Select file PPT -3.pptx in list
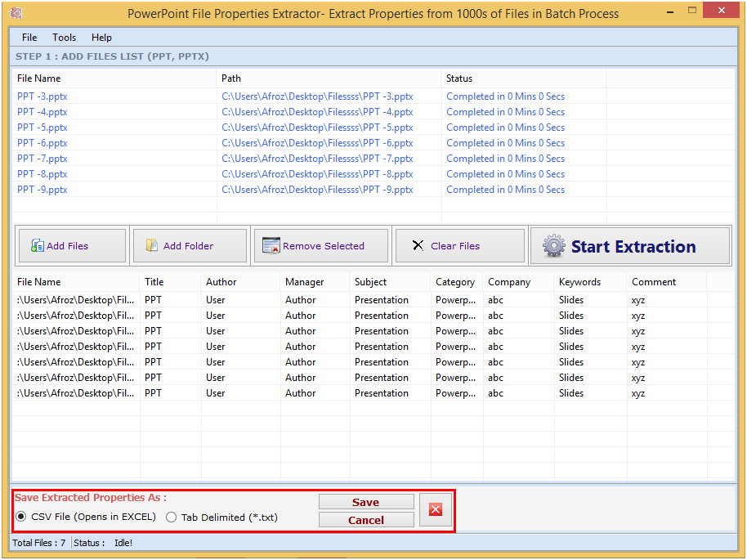747x560 pixels. coord(42,96)
